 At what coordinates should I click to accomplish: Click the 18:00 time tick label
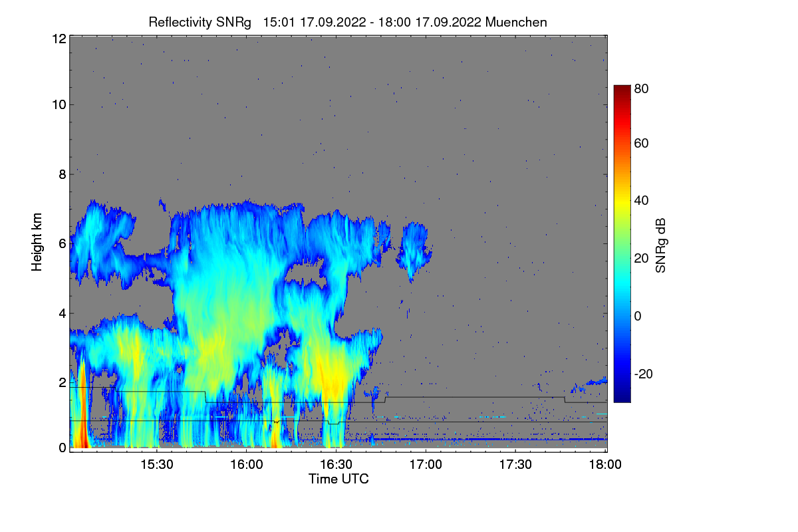pyautogui.click(x=604, y=465)
